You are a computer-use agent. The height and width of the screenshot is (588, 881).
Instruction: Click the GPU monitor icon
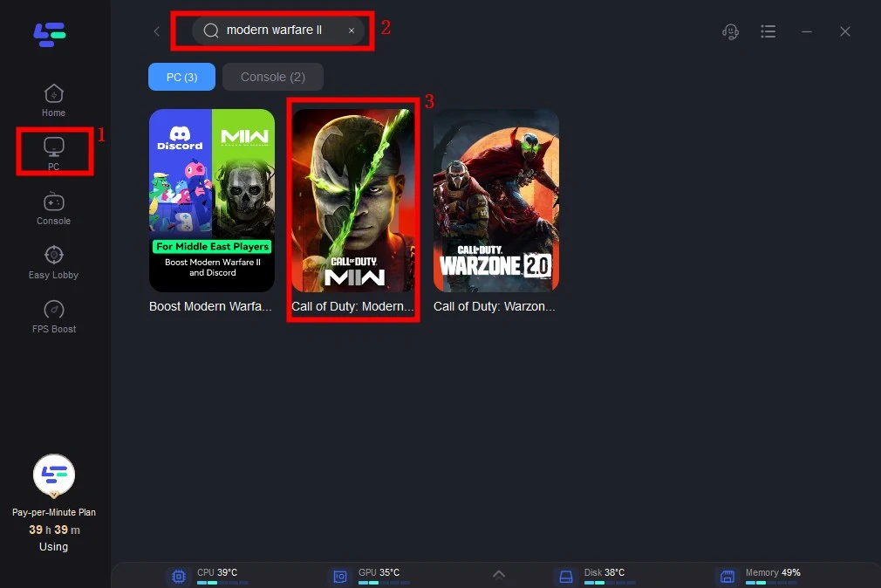click(x=340, y=577)
